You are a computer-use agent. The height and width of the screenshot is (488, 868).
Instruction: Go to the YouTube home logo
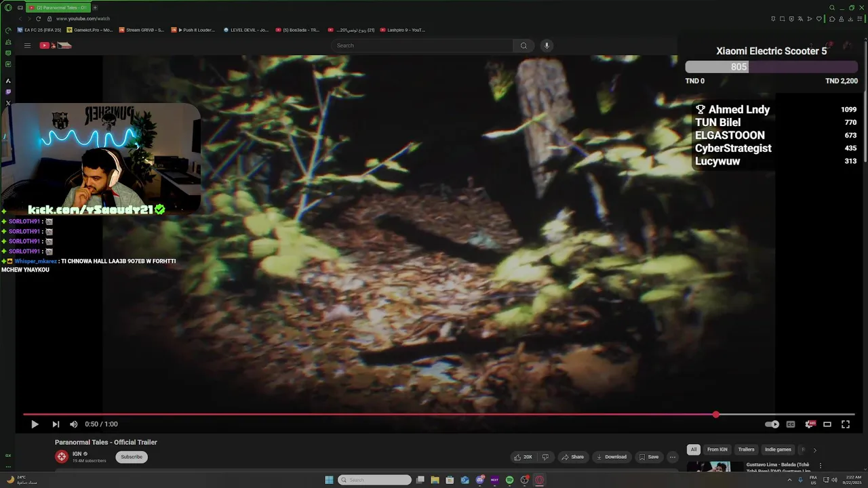pyautogui.click(x=56, y=45)
